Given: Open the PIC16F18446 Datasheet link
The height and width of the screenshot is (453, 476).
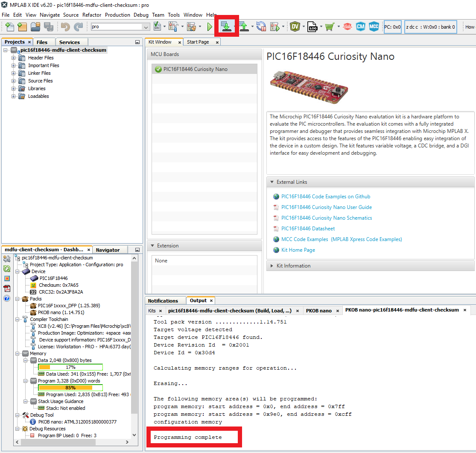Looking at the screenshot, I should [x=308, y=229].
